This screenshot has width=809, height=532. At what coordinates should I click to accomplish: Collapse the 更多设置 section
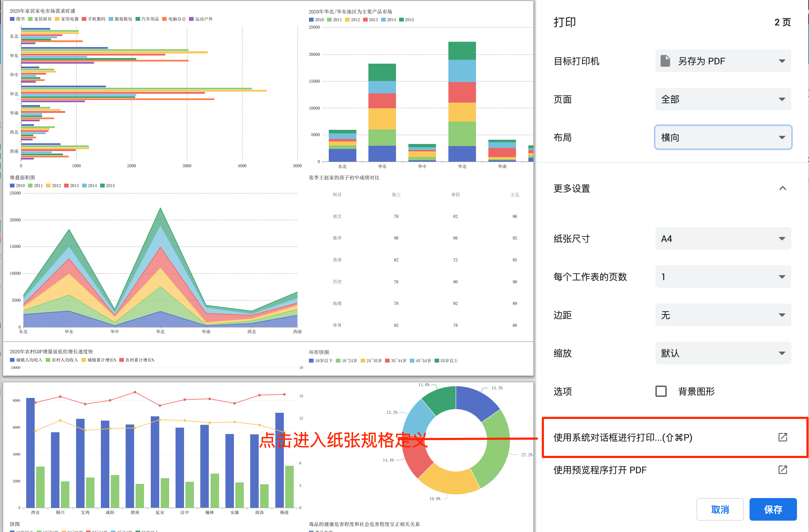click(x=782, y=188)
